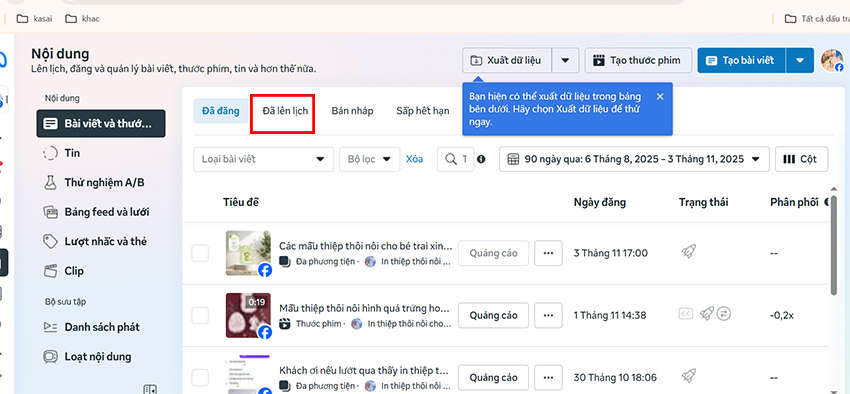
Task: Open Bài viết và thước phim sidebar item
Action: [101, 124]
